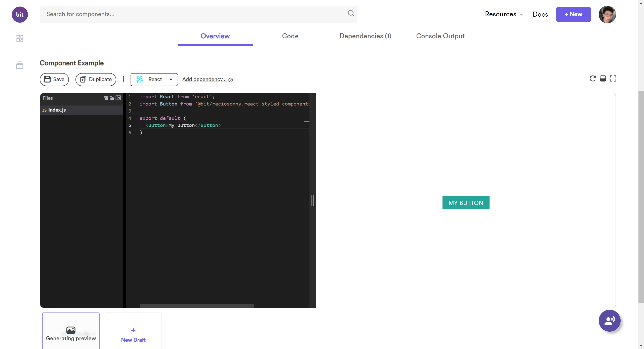Open the components grid sidebar icon
This screenshot has height=349, width=644.
pyautogui.click(x=20, y=39)
